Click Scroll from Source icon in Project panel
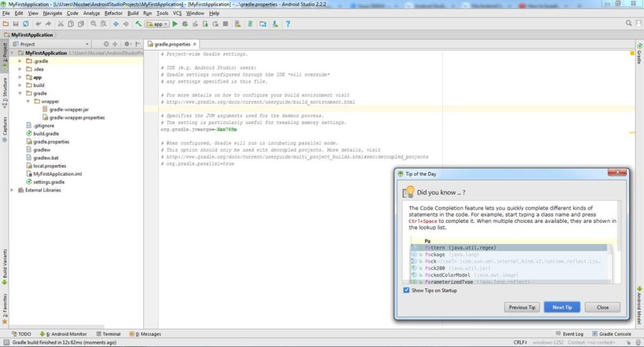 click(106, 44)
